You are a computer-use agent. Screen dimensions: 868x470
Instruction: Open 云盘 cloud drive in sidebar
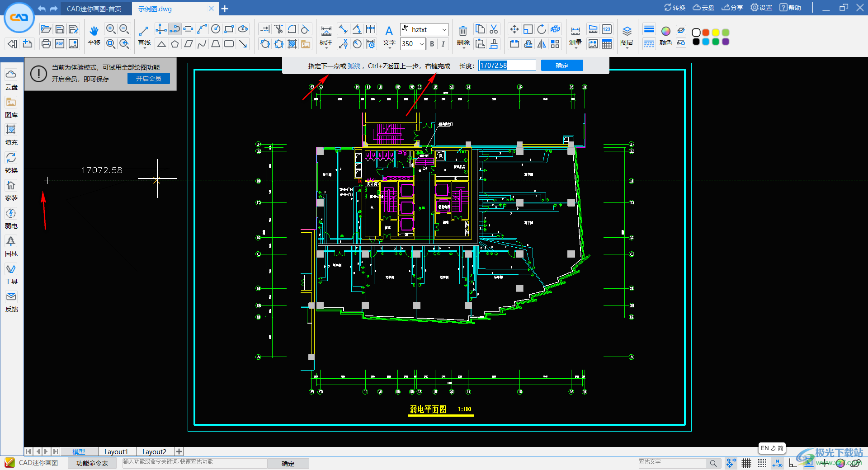[11, 80]
